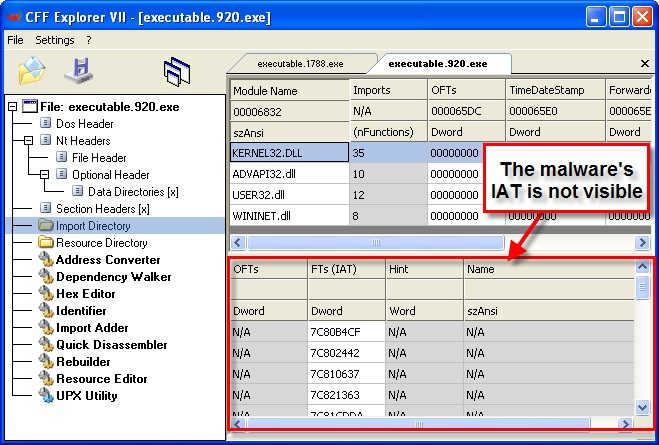This screenshot has width=659, height=445.
Task: Open the Quick Disassembler tool
Action: click(111, 345)
